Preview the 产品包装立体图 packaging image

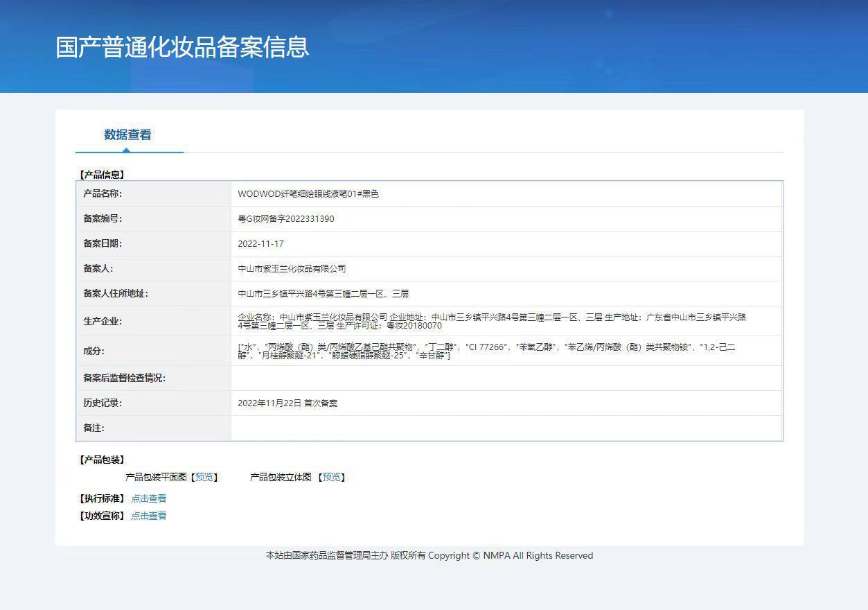pyautogui.click(x=332, y=477)
